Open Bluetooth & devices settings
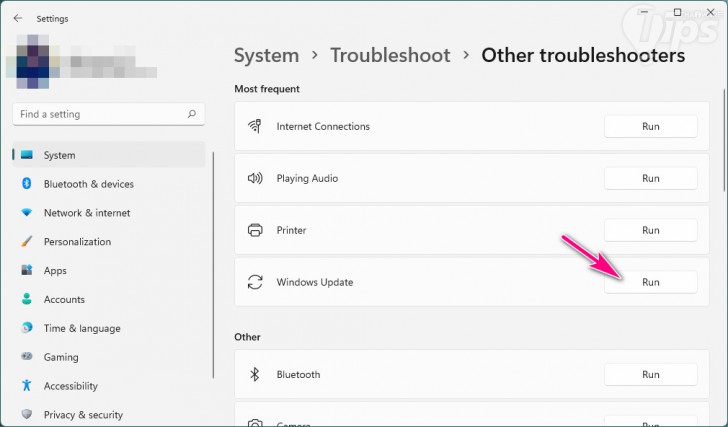 point(109,184)
